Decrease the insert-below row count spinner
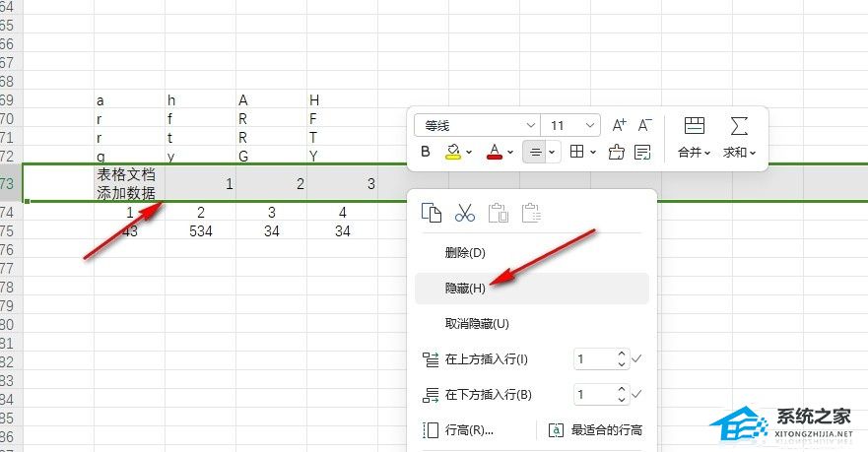Viewport: 868px width, 452px height. [621, 400]
